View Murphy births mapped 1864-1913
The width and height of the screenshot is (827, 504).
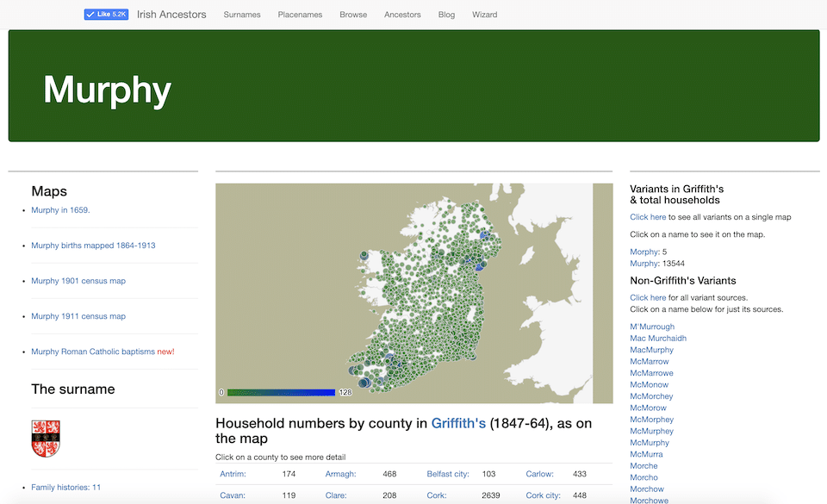click(93, 246)
